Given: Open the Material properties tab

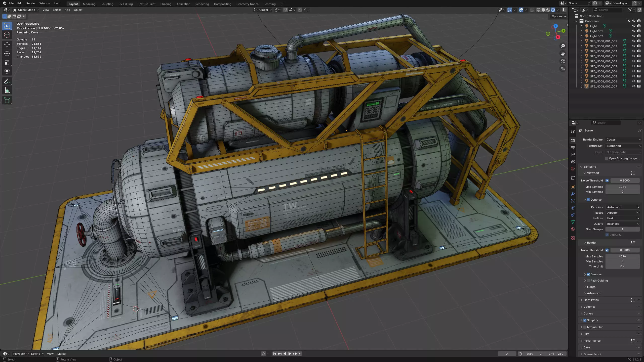Looking at the screenshot, I should pos(573,229).
